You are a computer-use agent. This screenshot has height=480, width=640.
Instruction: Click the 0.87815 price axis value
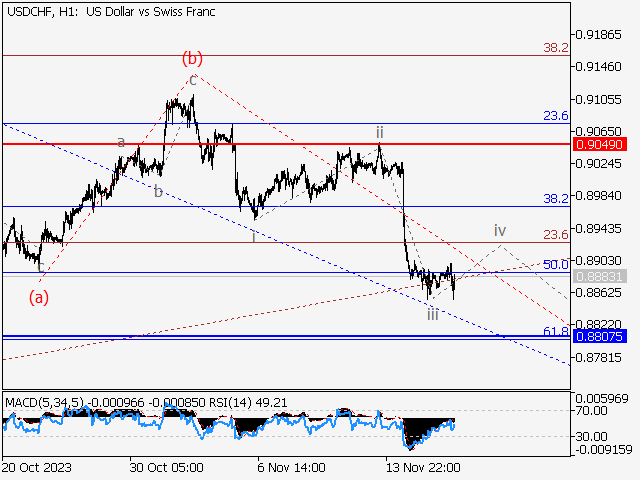pyautogui.click(x=598, y=358)
